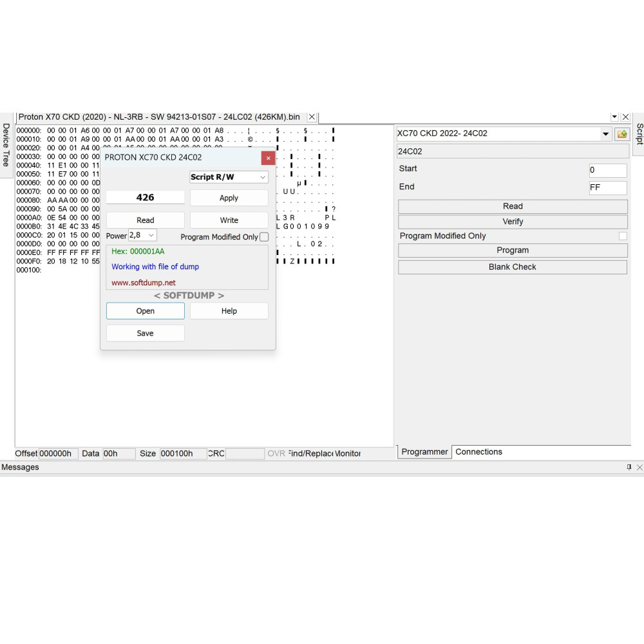644x644 pixels.
Task: Pin the Messages panel
Action: click(629, 467)
